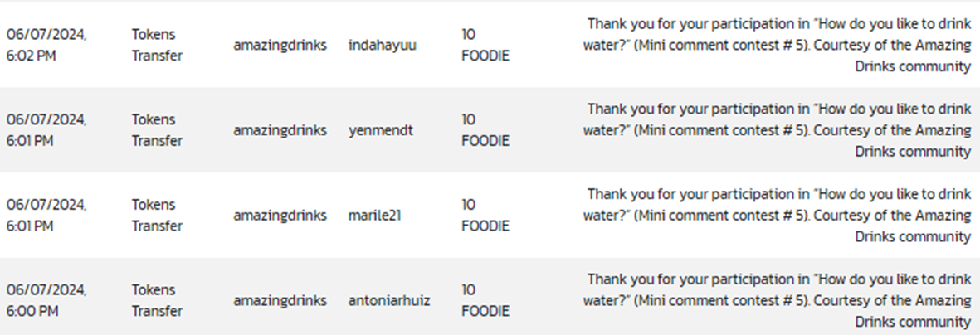Click 10 FOODIE amount sent to indahayuu
The height and width of the screenshot is (335, 980).
[x=485, y=45]
